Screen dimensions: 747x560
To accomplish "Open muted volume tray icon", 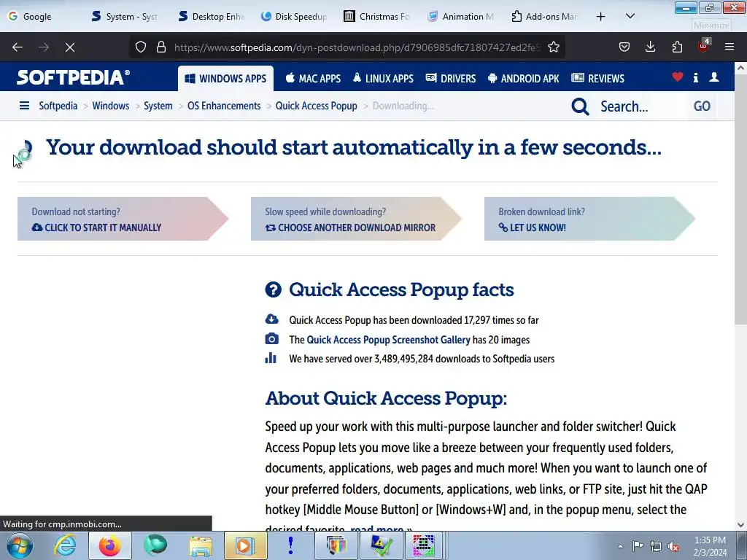I will point(673,546).
